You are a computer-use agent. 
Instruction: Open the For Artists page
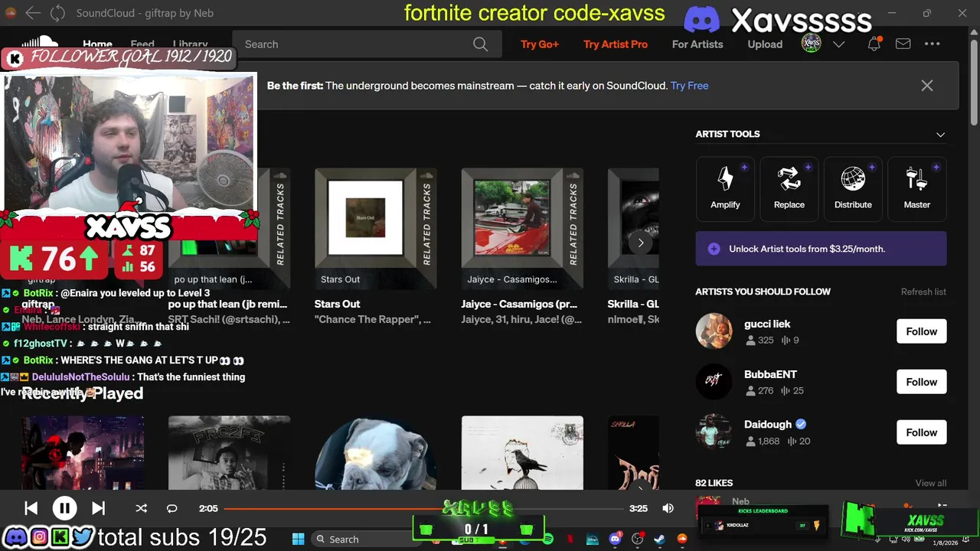point(697,44)
